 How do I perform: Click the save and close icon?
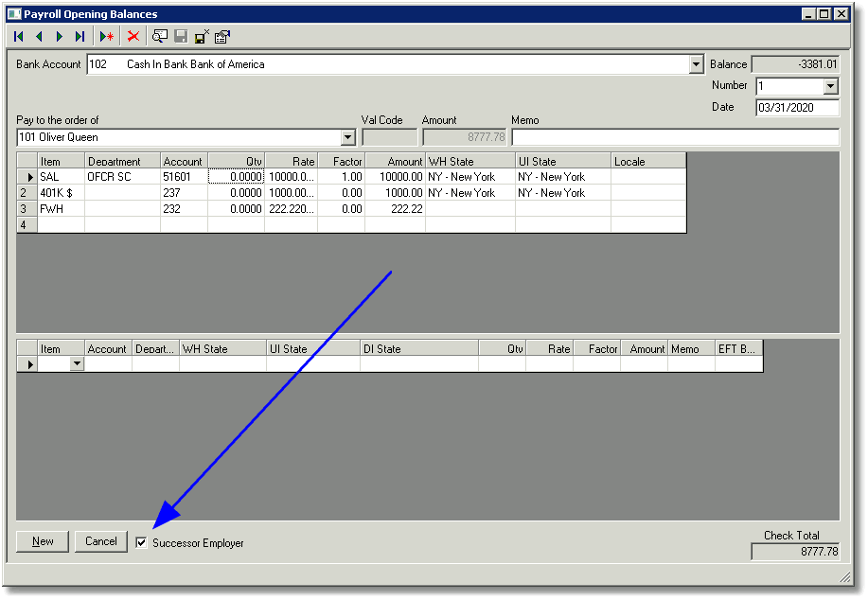[202, 37]
